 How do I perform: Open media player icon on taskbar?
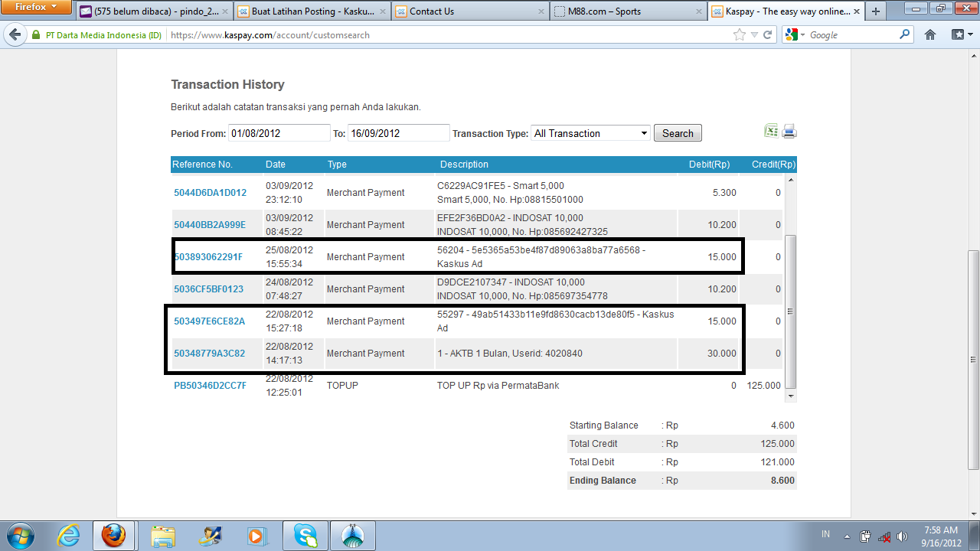[258, 535]
